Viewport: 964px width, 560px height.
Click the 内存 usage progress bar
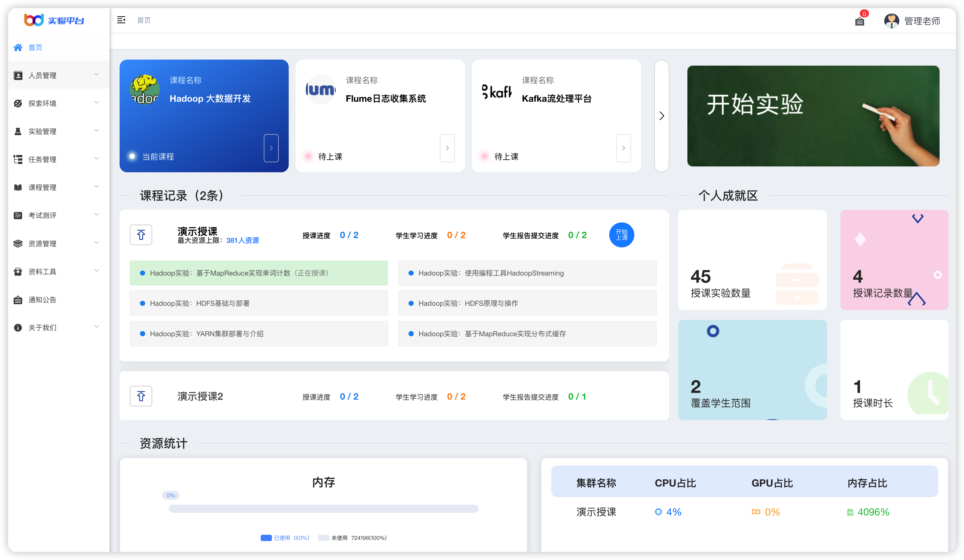(323, 509)
